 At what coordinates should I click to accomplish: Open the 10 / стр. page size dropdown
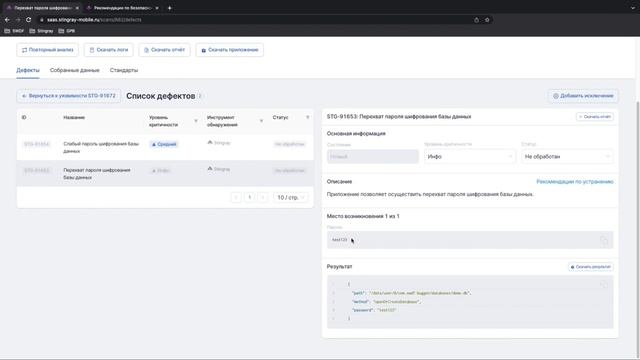pos(291,198)
